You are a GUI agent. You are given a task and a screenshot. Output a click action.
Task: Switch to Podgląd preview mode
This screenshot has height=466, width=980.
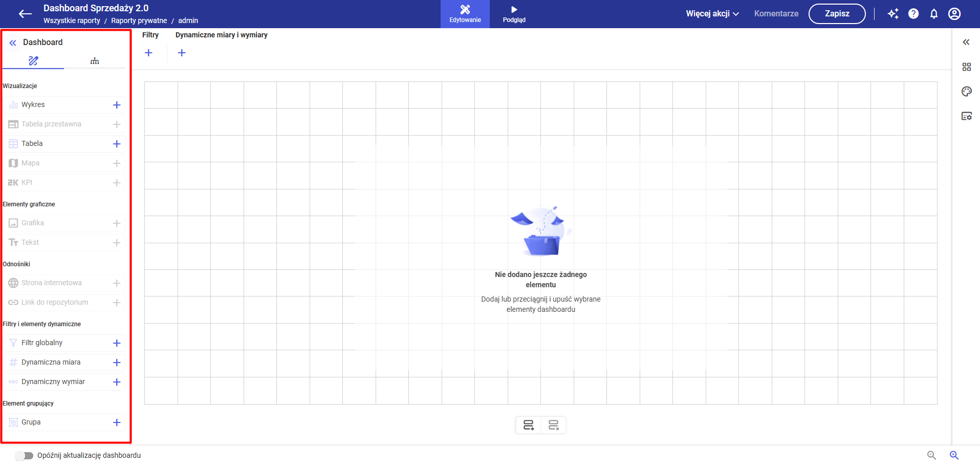tap(514, 14)
